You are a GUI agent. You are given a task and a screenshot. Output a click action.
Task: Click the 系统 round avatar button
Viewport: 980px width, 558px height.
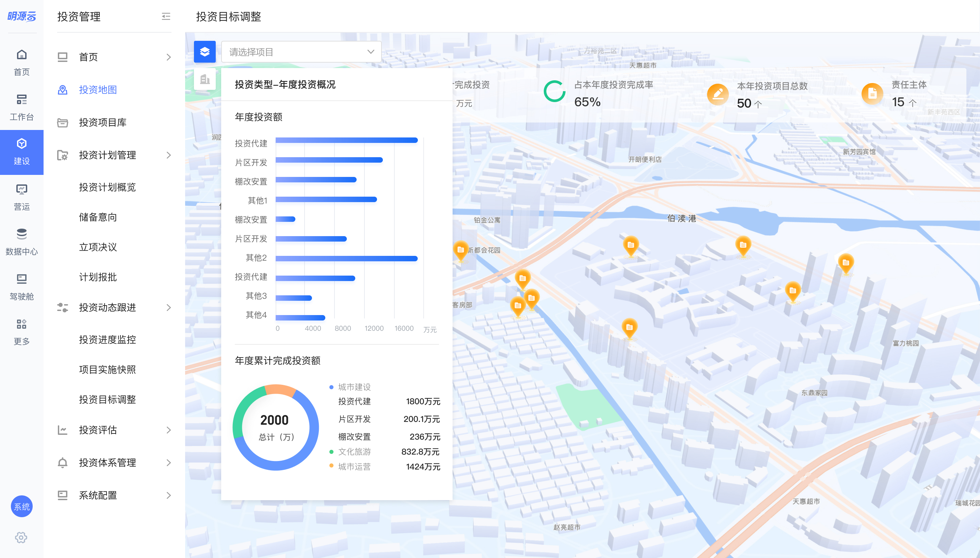21,507
